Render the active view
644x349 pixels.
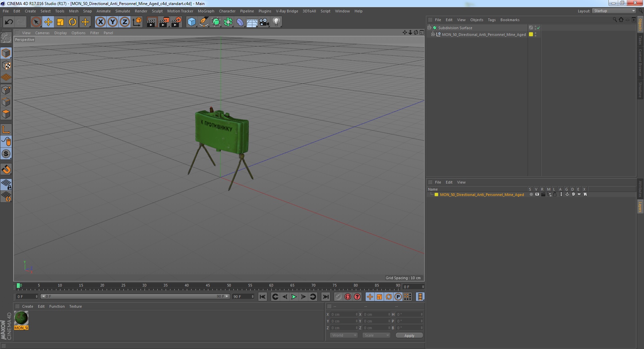pyautogui.click(x=152, y=22)
